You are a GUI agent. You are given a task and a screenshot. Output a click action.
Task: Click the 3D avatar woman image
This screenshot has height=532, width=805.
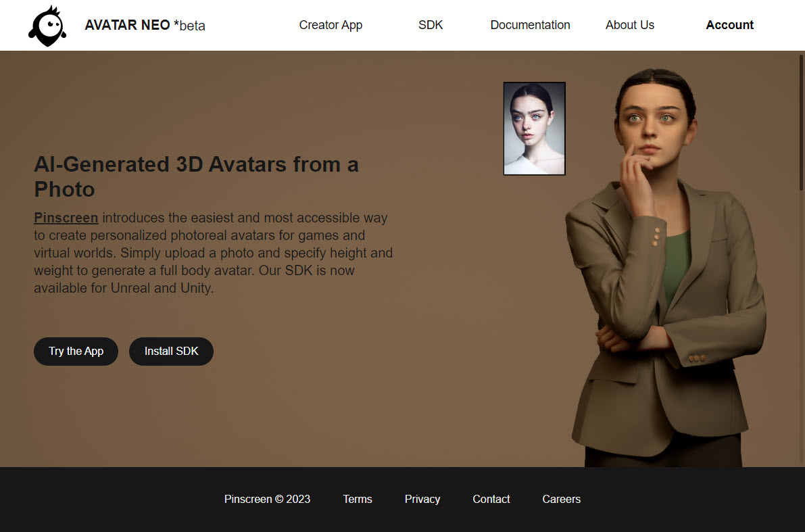[x=667, y=267]
